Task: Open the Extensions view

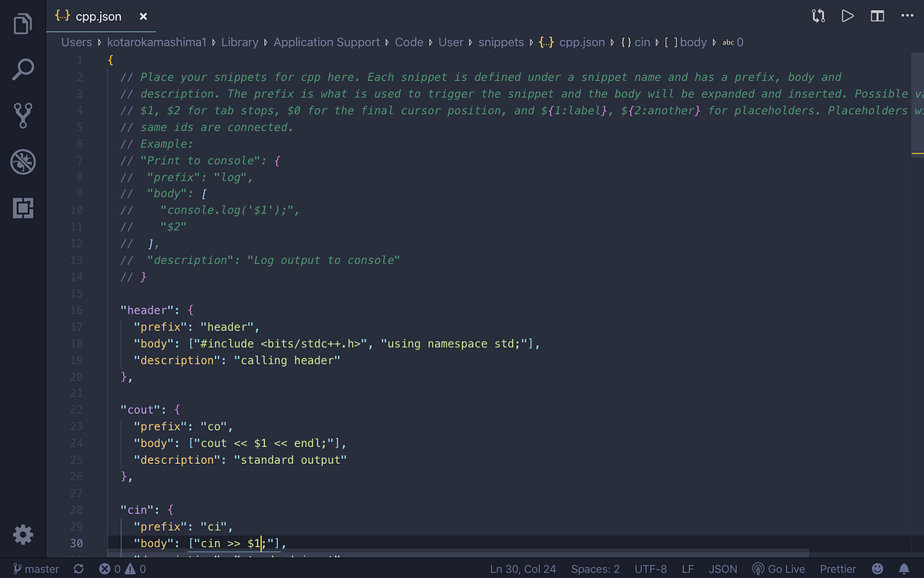Action: pyautogui.click(x=22, y=208)
